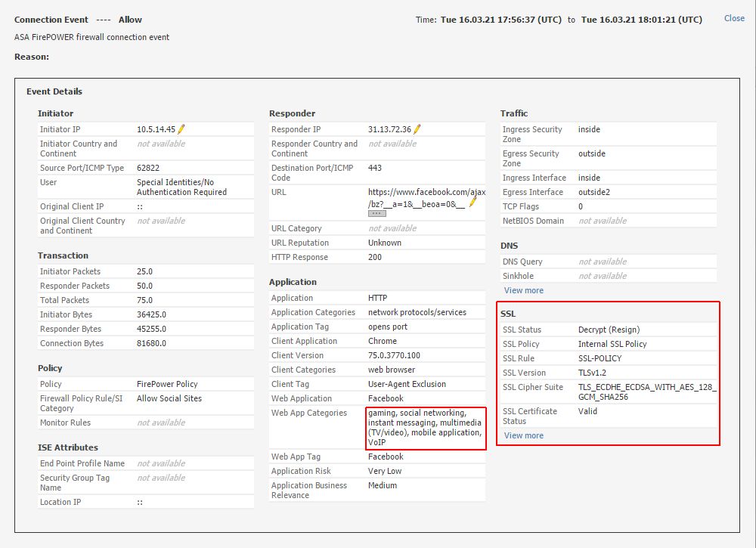Click the DNS Query not available value
Image resolution: width=756 pixels, height=548 pixels.
click(603, 262)
